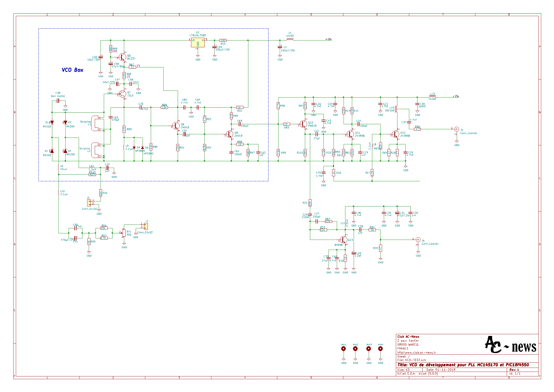Click the C39 'Non monté' capacitor
The width and height of the screenshot is (554, 392).
coord(58,101)
